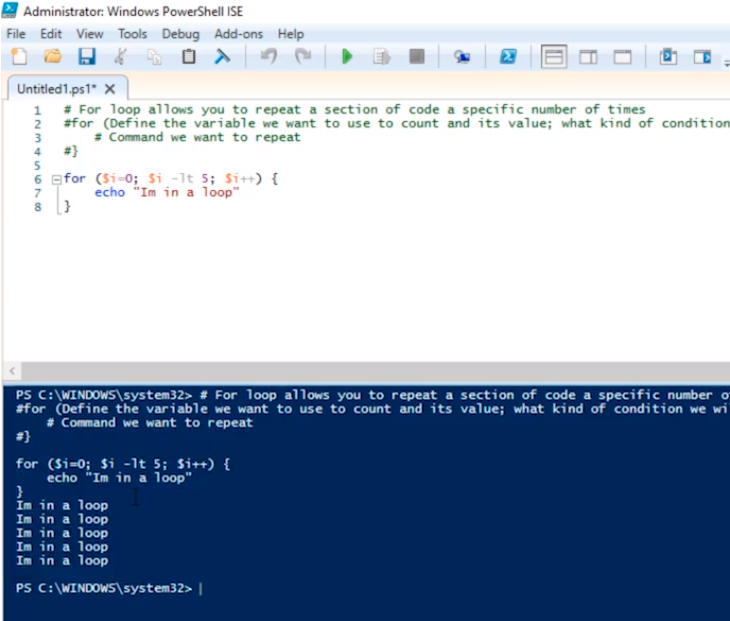The image size is (730, 621).
Task: Open the Debug menu
Action: pyautogui.click(x=180, y=33)
